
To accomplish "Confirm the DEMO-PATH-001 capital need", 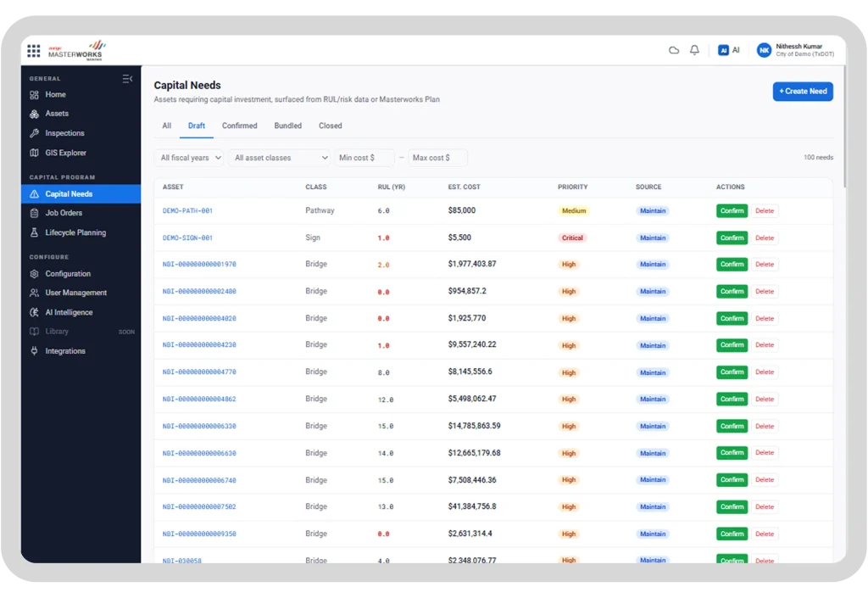I will (x=732, y=211).
